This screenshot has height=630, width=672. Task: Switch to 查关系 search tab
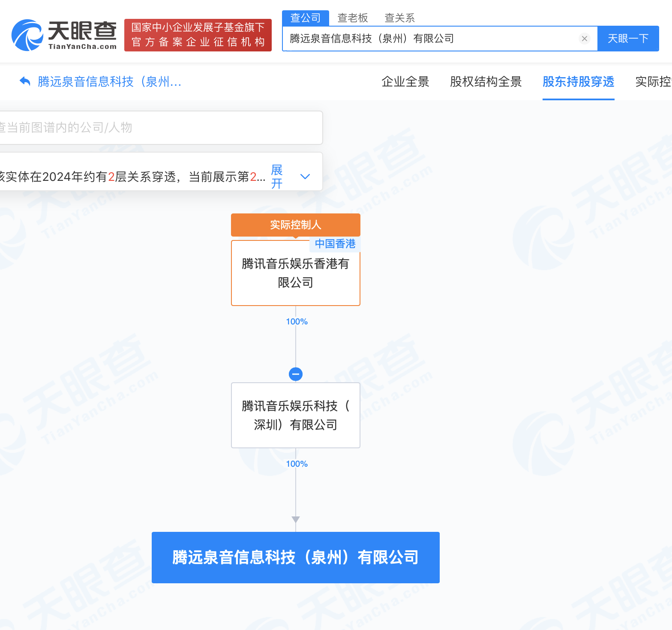(x=399, y=18)
